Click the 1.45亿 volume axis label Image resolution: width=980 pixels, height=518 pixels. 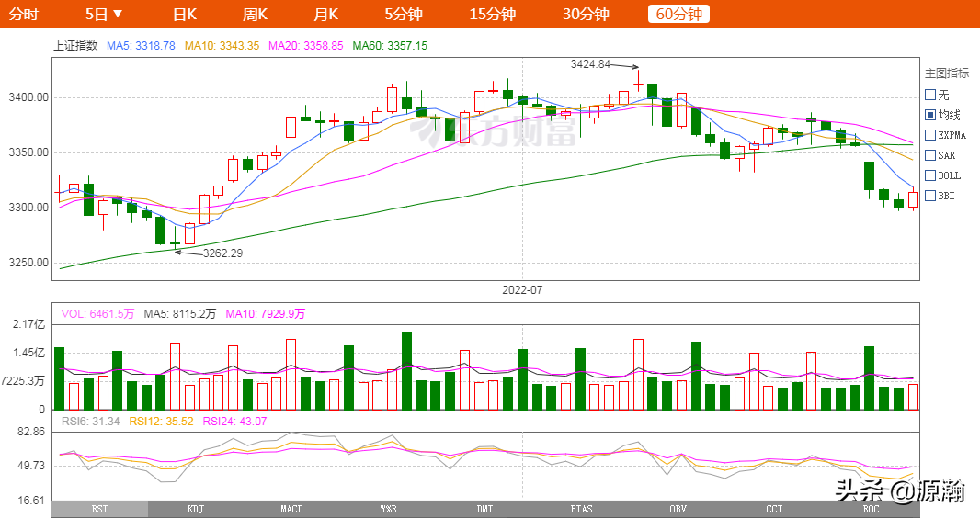click(29, 353)
